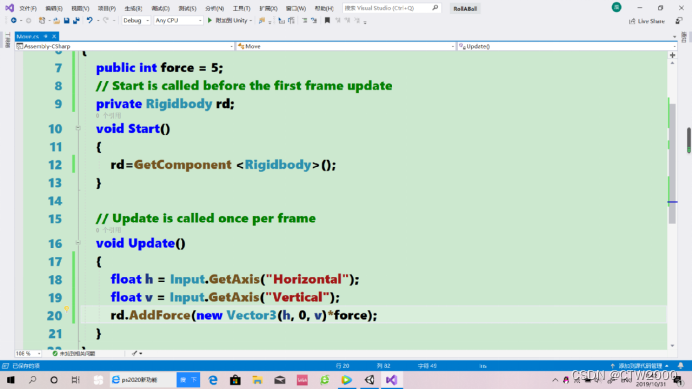
Task: Click the bookmark icon in toolbar
Action: [327, 20]
